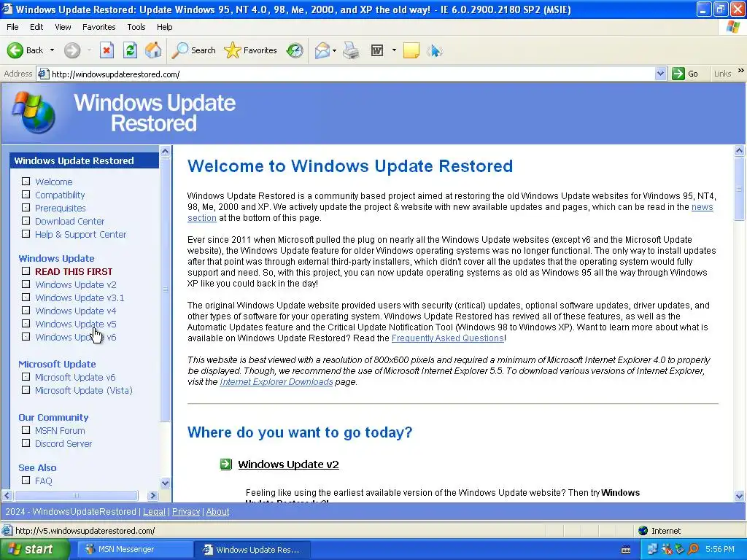Open Download Center sidebar link
747x560 pixels.
69,221
